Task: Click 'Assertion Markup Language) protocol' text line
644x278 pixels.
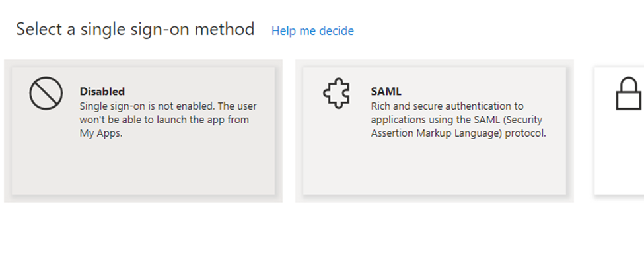Action: point(458,133)
